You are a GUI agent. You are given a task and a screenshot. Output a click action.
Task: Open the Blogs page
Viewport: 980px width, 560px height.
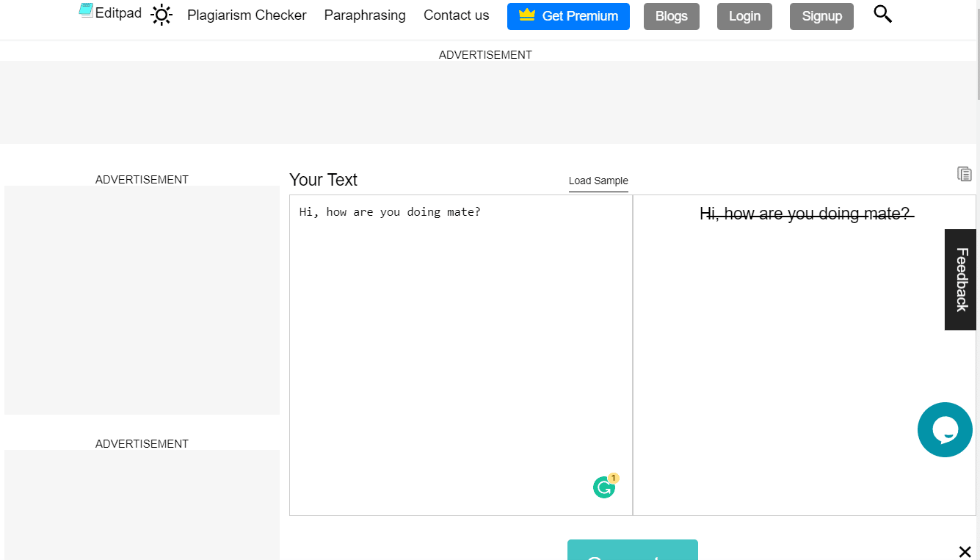click(x=671, y=16)
